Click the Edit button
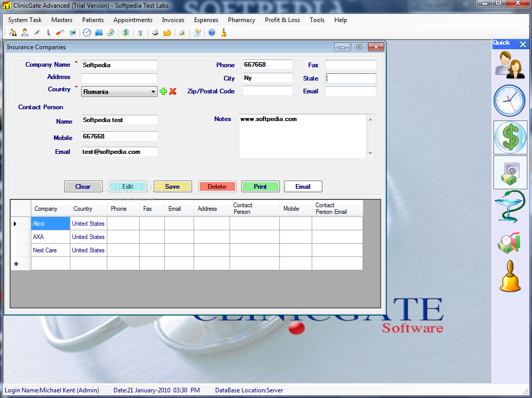 [x=128, y=187]
